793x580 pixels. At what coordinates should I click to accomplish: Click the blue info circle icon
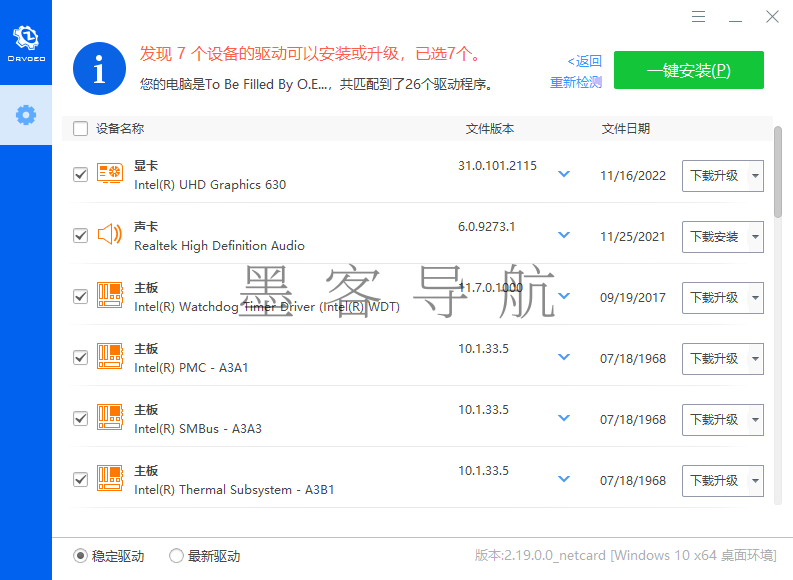[x=99, y=68]
